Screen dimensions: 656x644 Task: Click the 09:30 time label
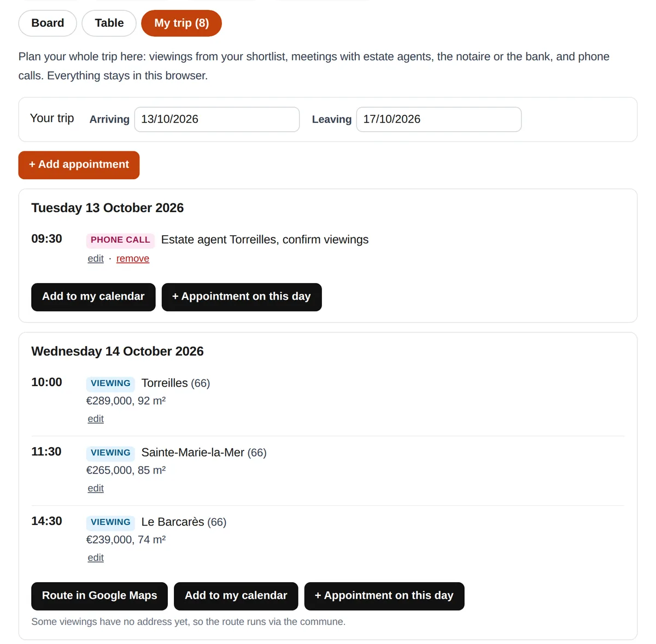46,239
